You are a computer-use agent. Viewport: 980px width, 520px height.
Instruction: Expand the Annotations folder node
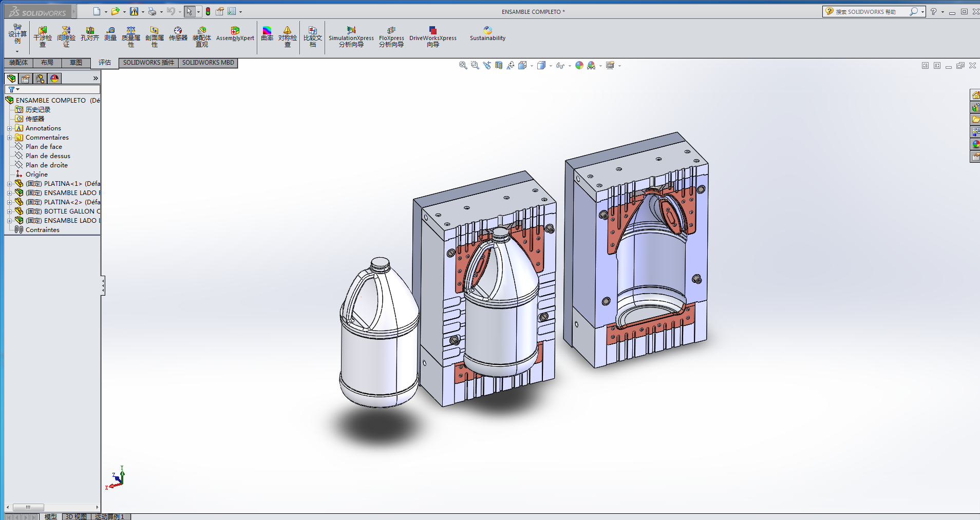pos(9,128)
